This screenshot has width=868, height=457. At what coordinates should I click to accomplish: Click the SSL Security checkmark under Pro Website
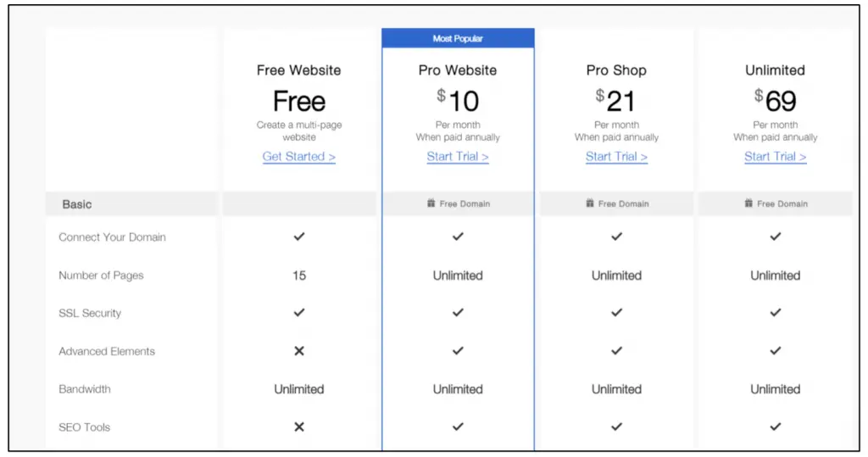[x=458, y=313]
